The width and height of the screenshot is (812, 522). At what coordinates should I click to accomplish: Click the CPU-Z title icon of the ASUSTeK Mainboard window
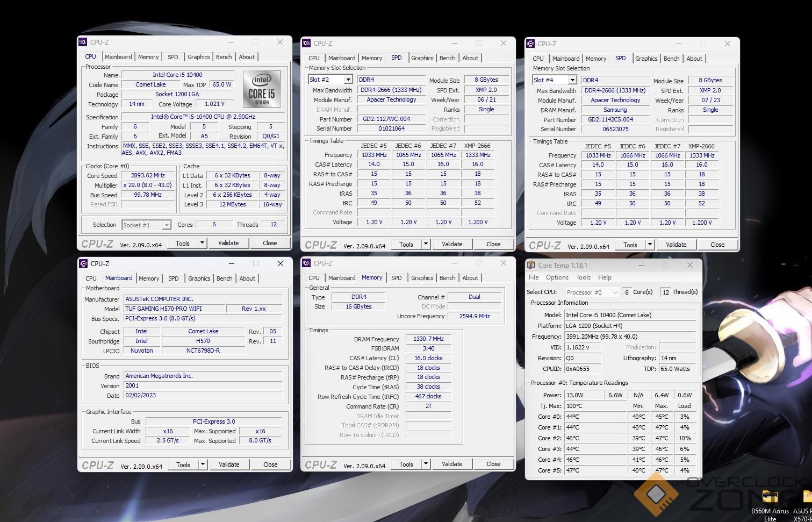click(x=83, y=263)
